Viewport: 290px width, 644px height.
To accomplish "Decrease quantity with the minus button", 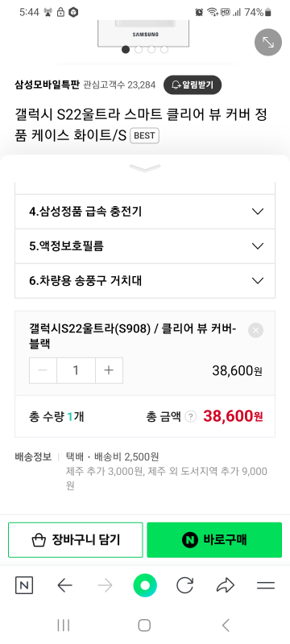I will point(43,370).
